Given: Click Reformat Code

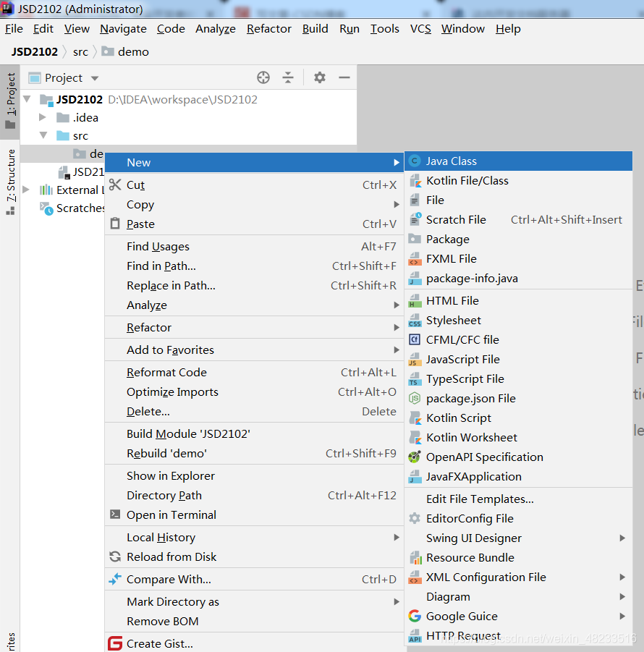Looking at the screenshot, I should (253, 373).
